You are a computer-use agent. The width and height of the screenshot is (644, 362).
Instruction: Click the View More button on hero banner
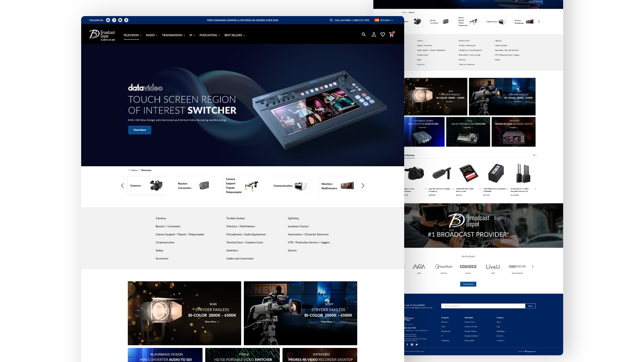[x=140, y=130]
